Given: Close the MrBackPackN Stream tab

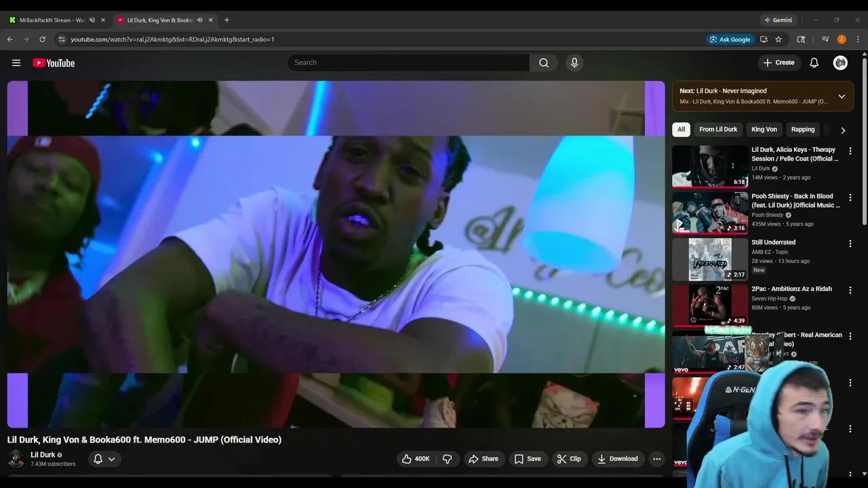Looking at the screenshot, I should tap(103, 20).
